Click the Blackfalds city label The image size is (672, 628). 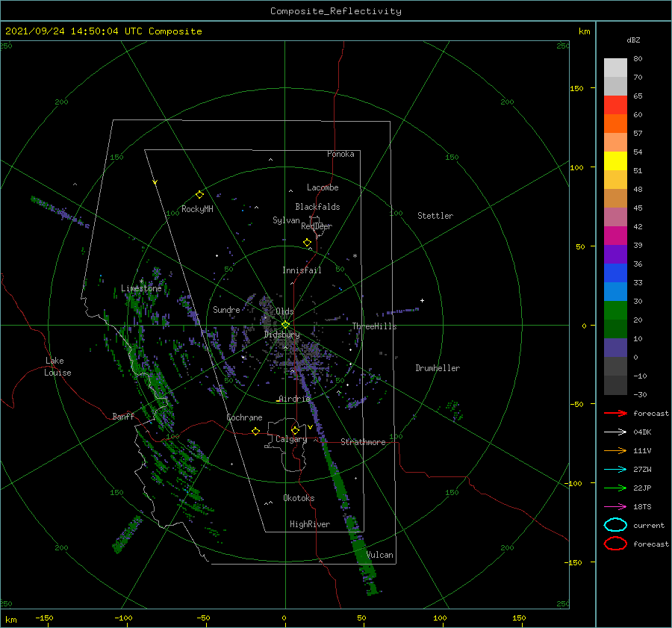click(x=317, y=207)
